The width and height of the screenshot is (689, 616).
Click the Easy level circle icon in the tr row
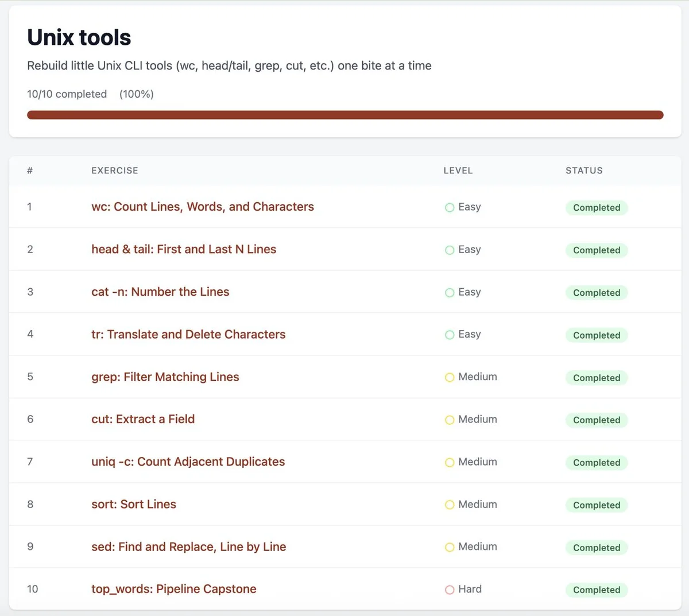pyautogui.click(x=450, y=335)
